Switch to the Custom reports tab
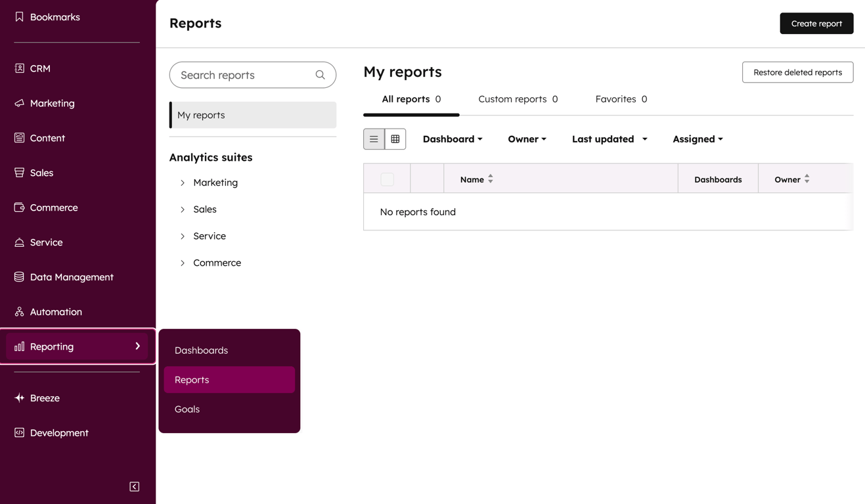 [x=518, y=99]
